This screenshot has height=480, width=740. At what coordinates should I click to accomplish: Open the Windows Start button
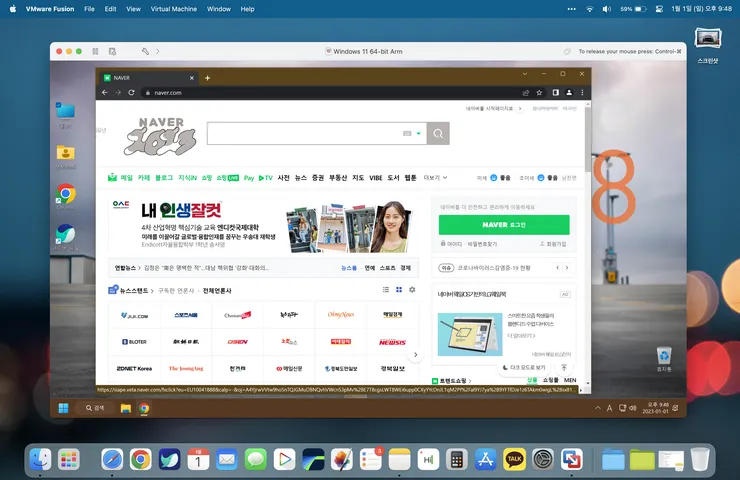coord(63,408)
